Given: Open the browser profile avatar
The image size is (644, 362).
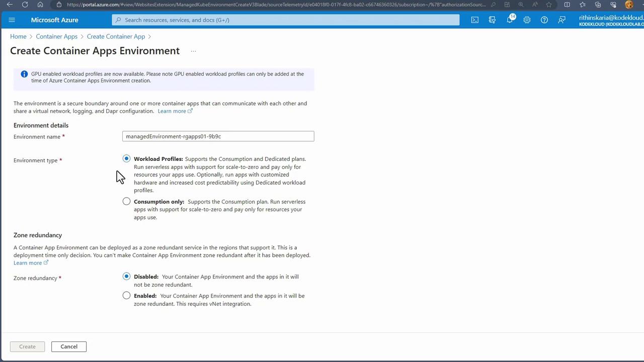Looking at the screenshot, I should pyautogui.click(x=629, y=5).
